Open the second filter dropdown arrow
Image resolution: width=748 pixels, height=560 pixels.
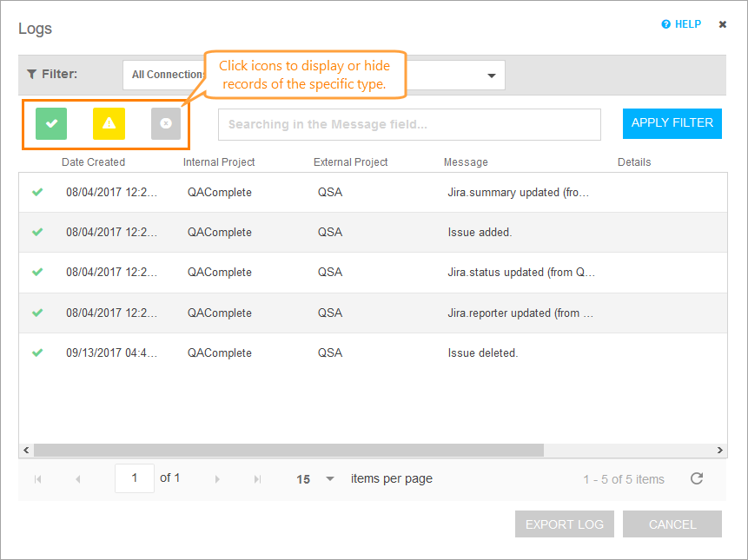(492, 76)
